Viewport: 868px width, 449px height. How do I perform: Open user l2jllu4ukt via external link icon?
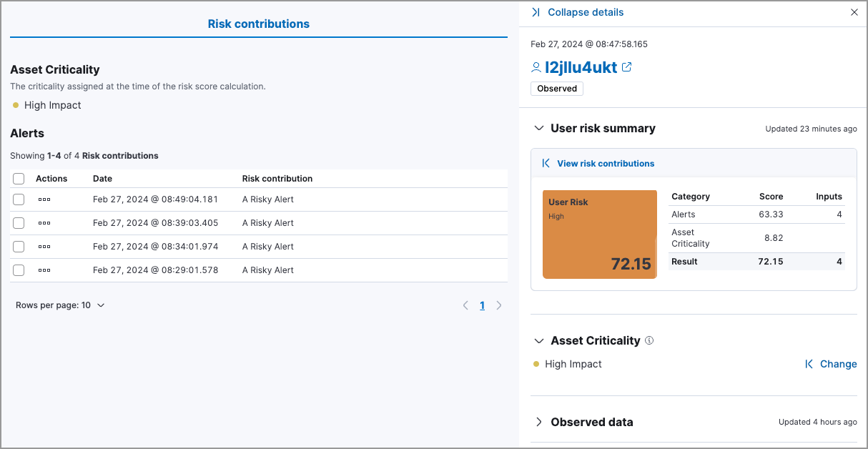pos(627,67)
